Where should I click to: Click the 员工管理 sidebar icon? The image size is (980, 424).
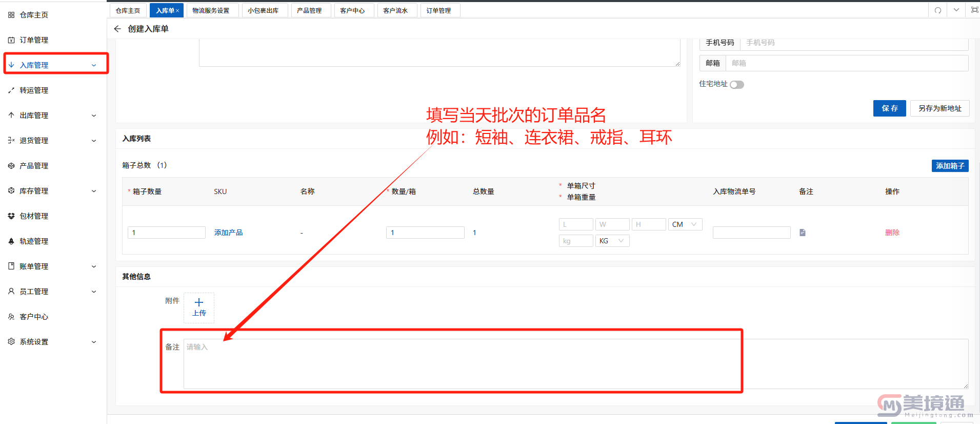click(11, 292)
